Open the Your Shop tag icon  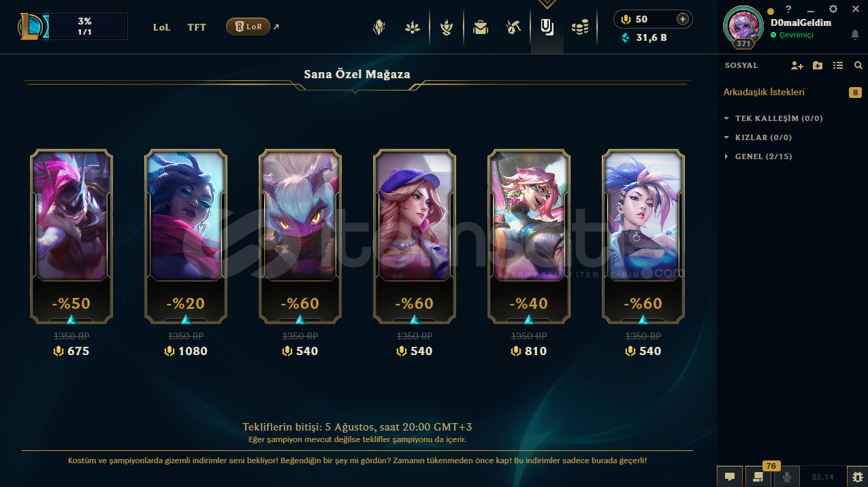[547, 27]
